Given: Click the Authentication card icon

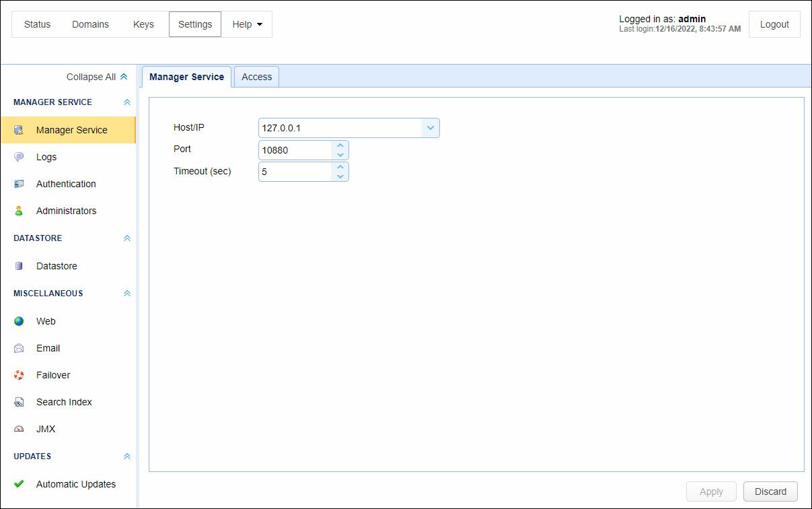Looking at the screenshot, I should click(19, 184).
